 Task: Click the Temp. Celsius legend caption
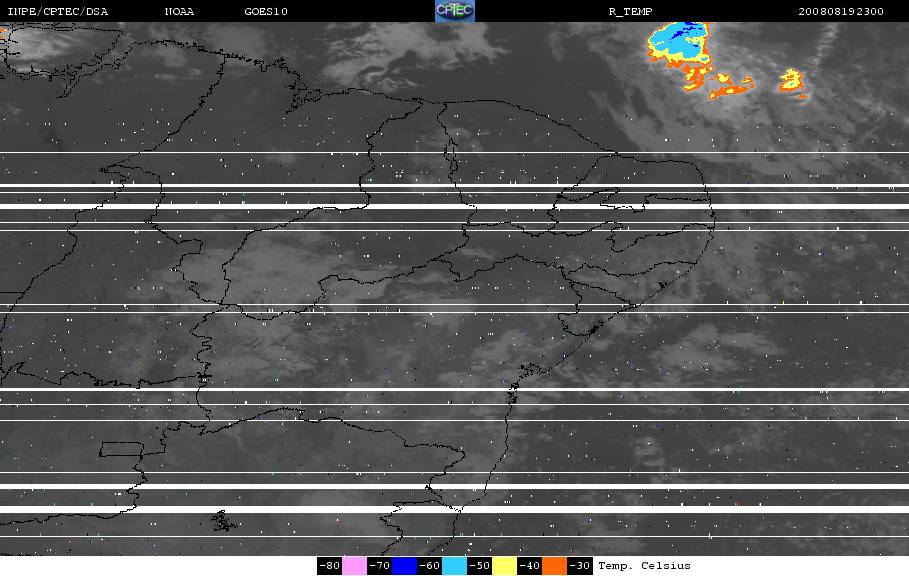coord(644,566)
